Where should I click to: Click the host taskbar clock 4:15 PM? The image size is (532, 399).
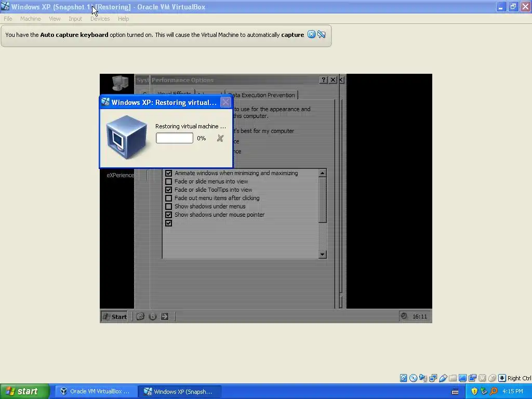pos(513,391)
